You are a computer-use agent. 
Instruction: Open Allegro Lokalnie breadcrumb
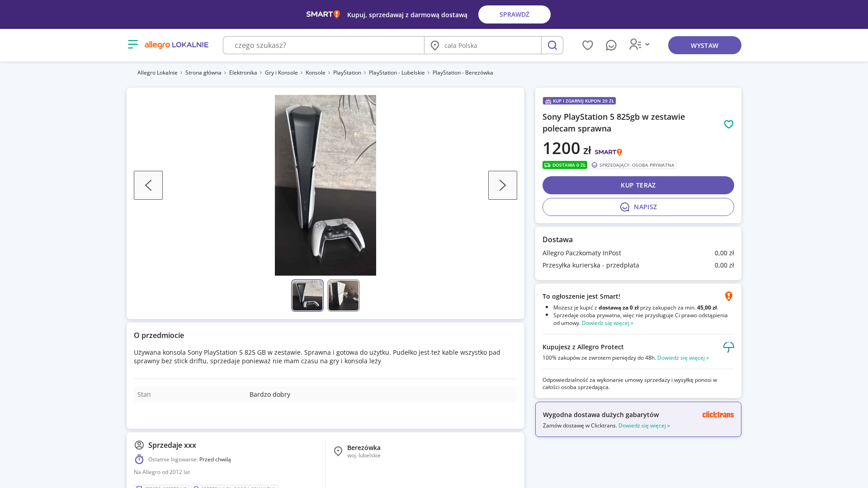click(157, 72)
